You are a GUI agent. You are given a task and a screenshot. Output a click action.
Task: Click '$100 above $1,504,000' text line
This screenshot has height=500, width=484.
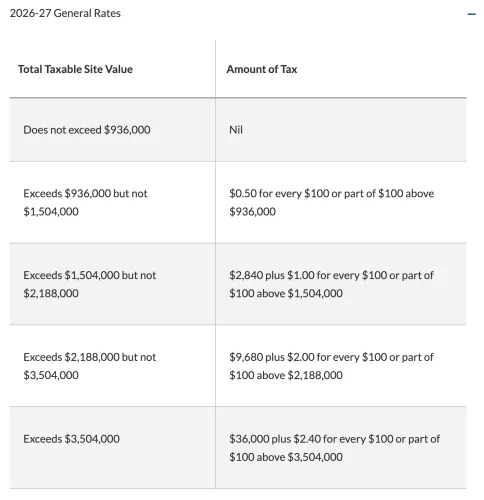pos(286,293)
